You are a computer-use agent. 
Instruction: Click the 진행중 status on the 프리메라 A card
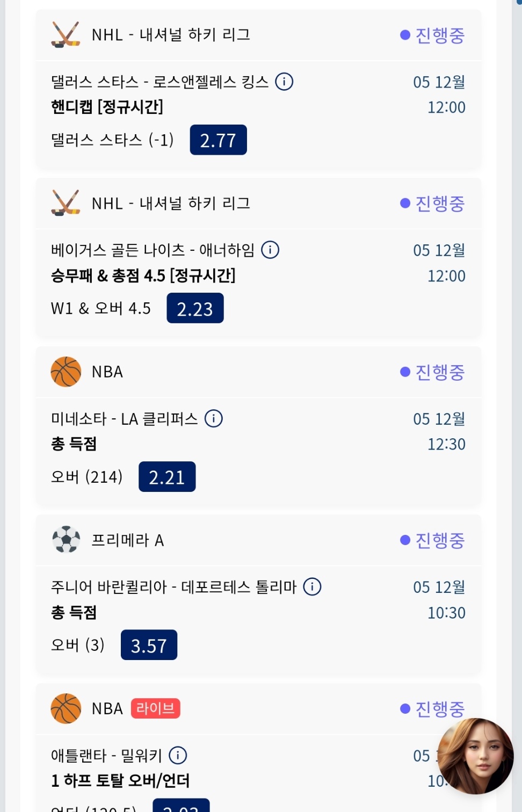[433, 540]
